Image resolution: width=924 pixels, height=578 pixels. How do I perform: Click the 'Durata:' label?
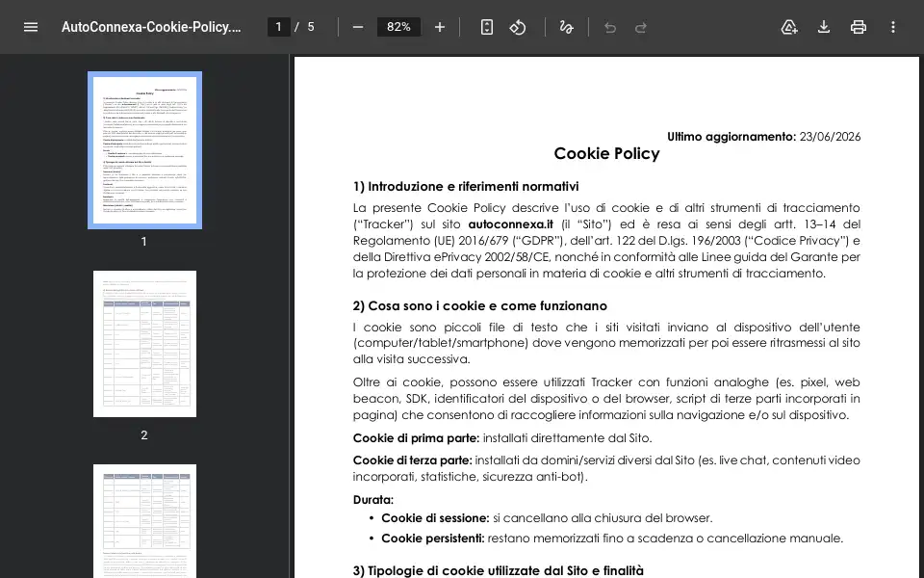373,500
